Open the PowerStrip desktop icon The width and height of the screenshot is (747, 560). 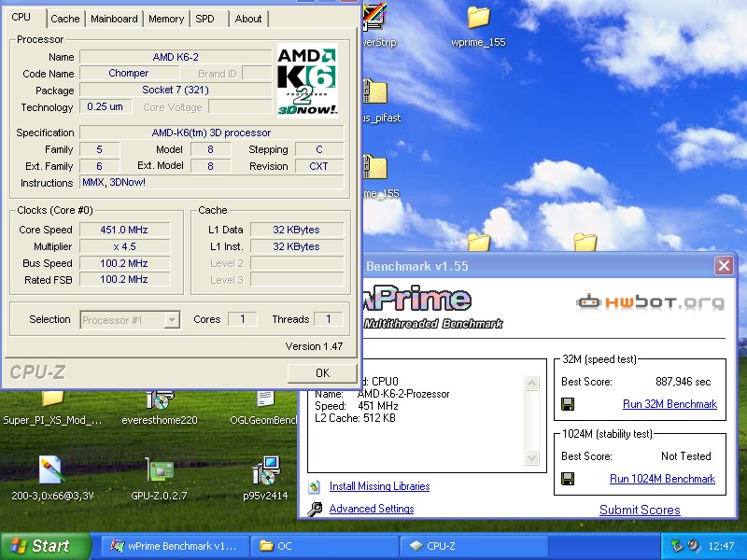coord(376,26)
